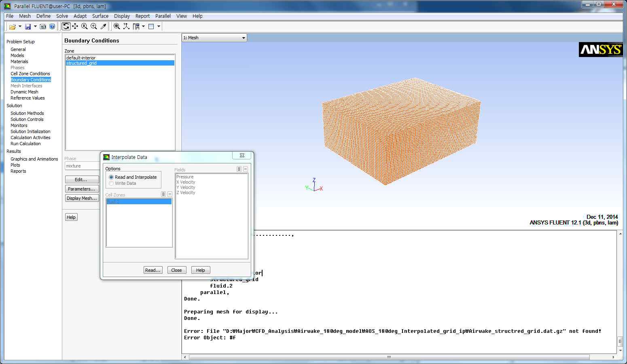This screenshot has width=627, height=364.
Task: Choose the Write Data radio option
Action: pyautogui.click(x=111, y=183)
